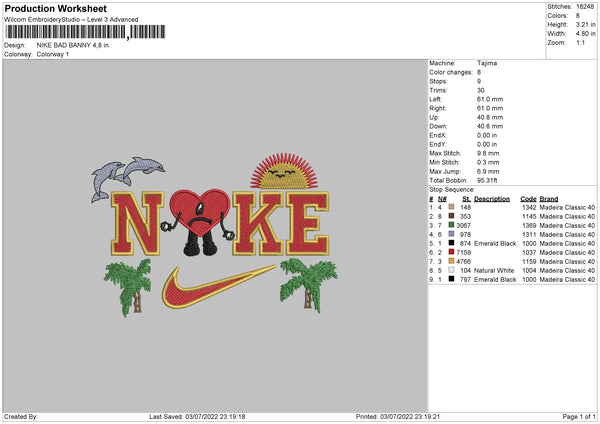This screenshot has height=424, width=600.
Task: Select the Height value '3.21 in'
Action: tap(585, 24)
